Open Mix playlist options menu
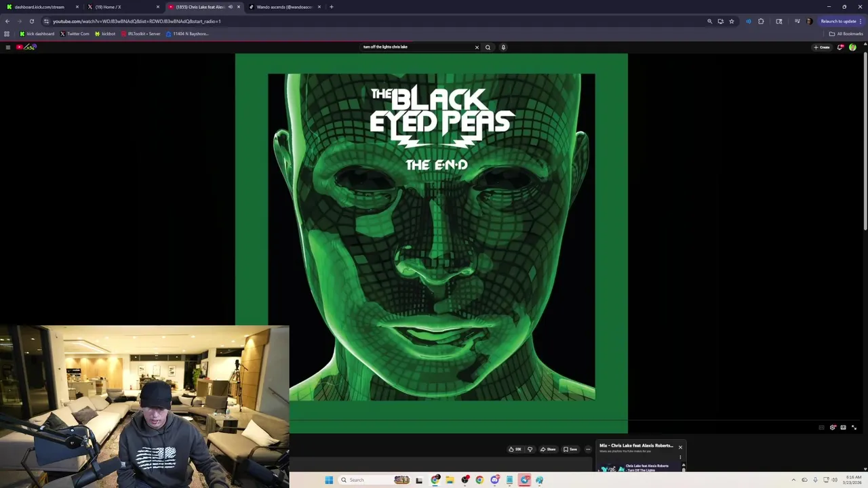The width and height of the screenshot is (868, 488). tap(680, 457)
